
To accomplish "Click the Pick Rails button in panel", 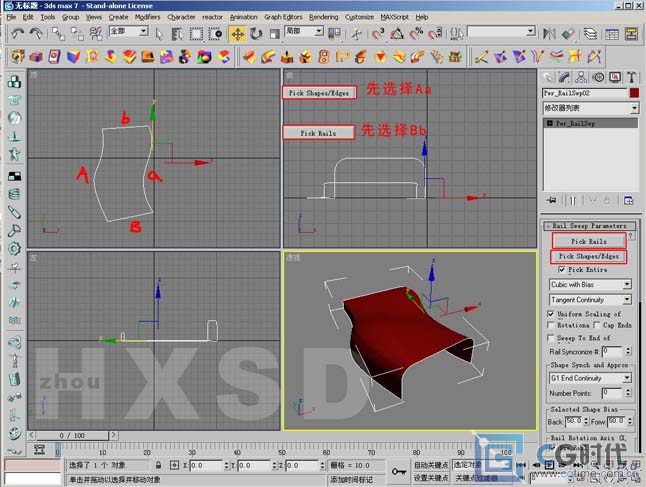I will point(589,241).
